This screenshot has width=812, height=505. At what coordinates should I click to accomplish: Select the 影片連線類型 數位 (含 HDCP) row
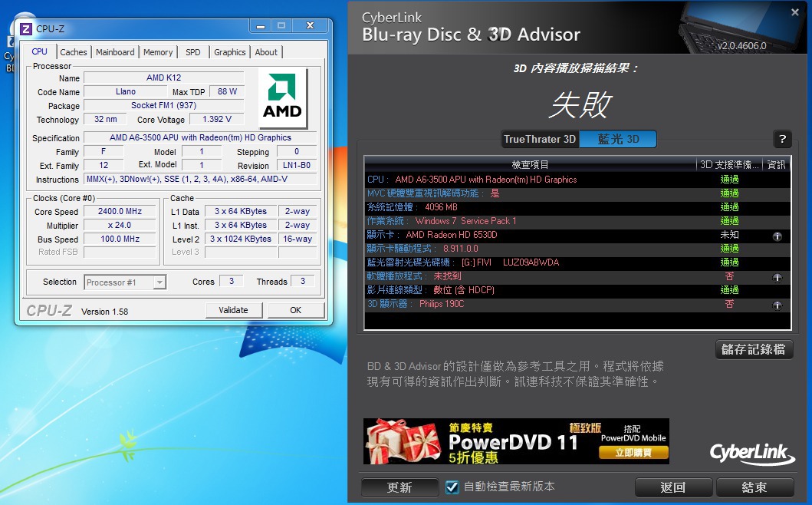(577, 290)
